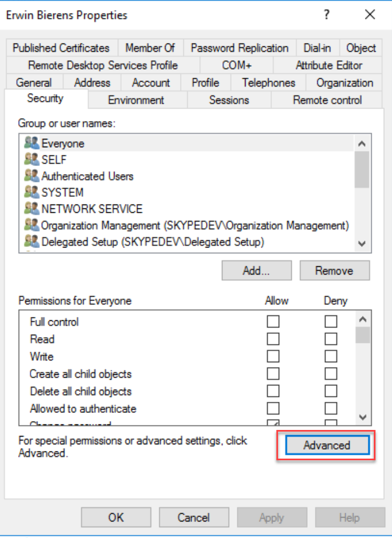Viewport: 392px width, 538px height.
Task: Click the Delegated Setup group icon
Action: 32,241
